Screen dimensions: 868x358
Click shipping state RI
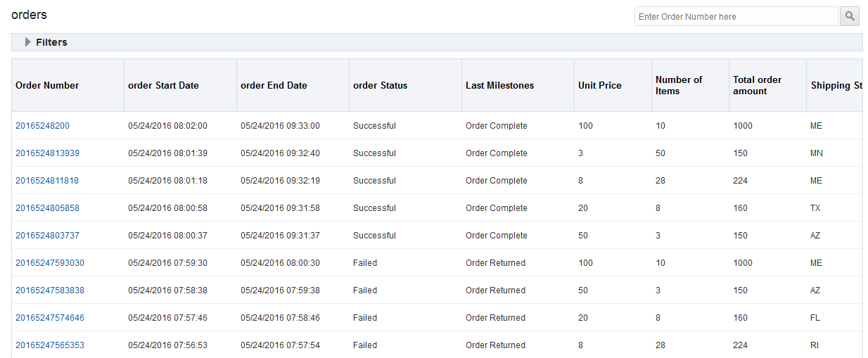(x=815, y=345)
